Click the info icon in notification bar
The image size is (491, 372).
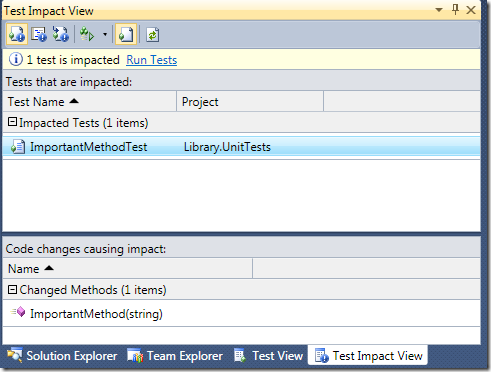(x=16, y=60)
